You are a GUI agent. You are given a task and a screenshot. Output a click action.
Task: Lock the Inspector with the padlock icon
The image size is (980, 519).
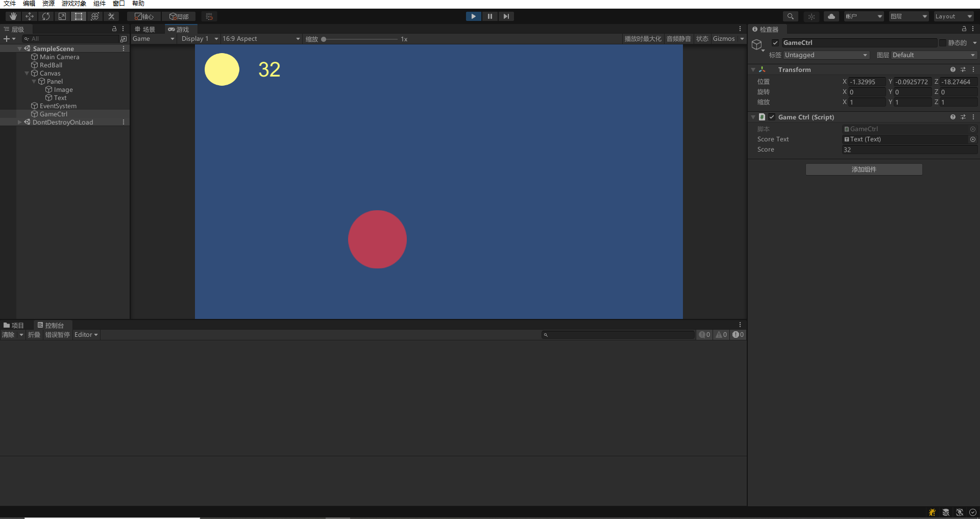[x=964, y=29]
